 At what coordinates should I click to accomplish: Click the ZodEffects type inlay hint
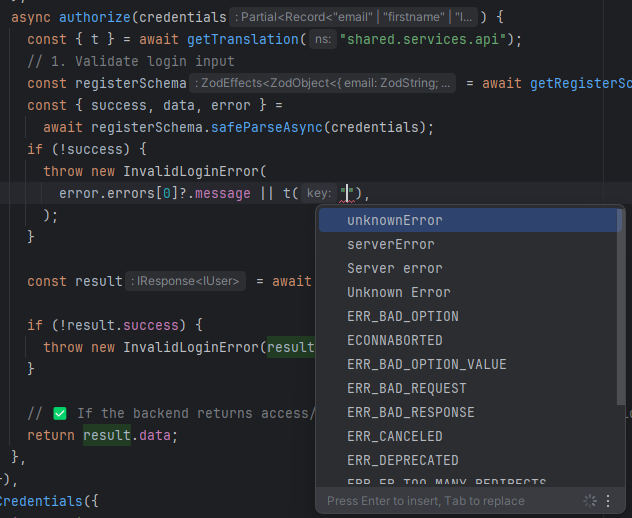(x=322, y=83)
